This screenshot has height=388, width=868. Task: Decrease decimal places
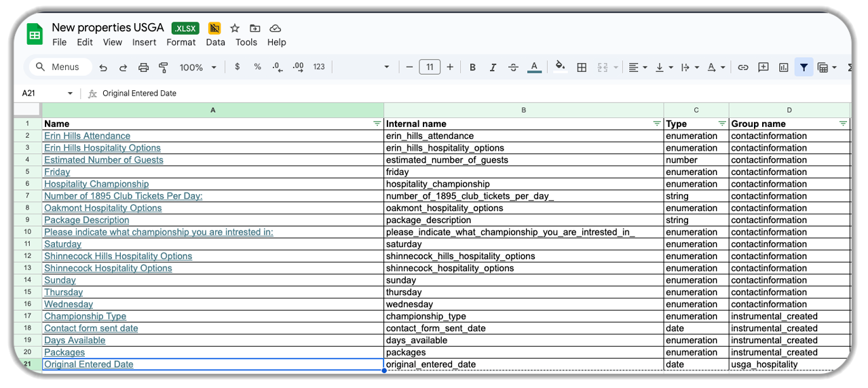pos(277,67)
